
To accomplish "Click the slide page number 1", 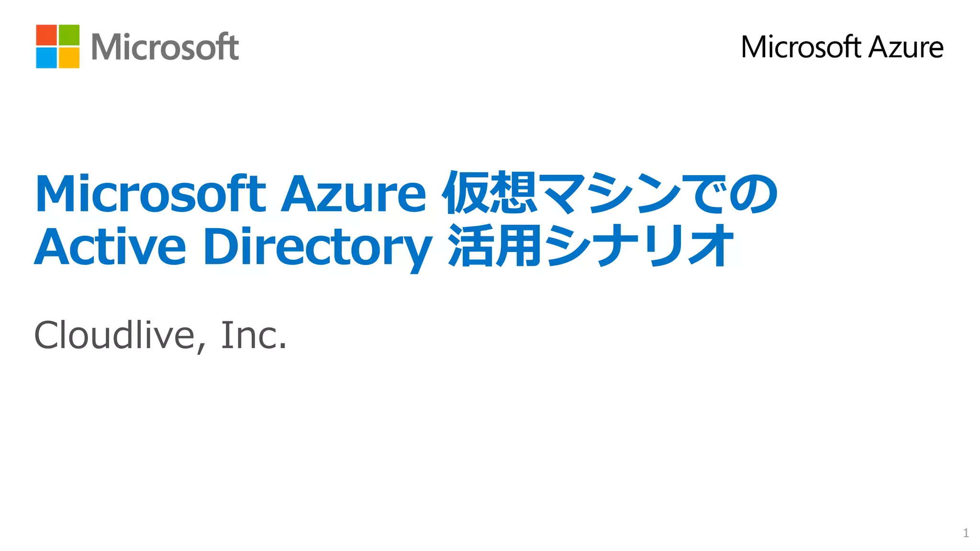I will 966,533.
